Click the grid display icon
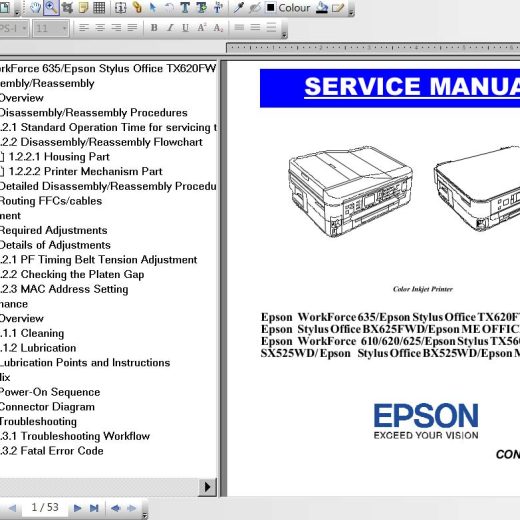Image resolution: width=520 pixels, height=520 pixels. pyautogui.click(x=99, y=8)
